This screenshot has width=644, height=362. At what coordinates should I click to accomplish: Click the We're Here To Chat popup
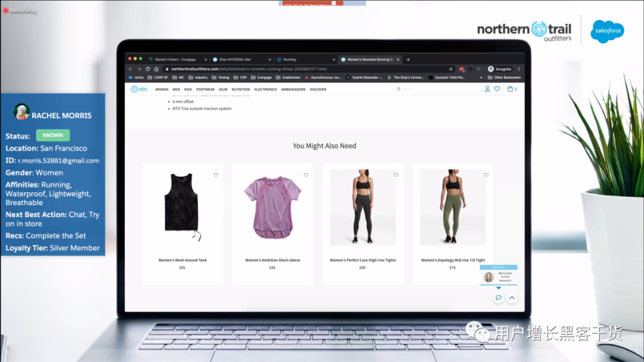[x=499, y=276]
